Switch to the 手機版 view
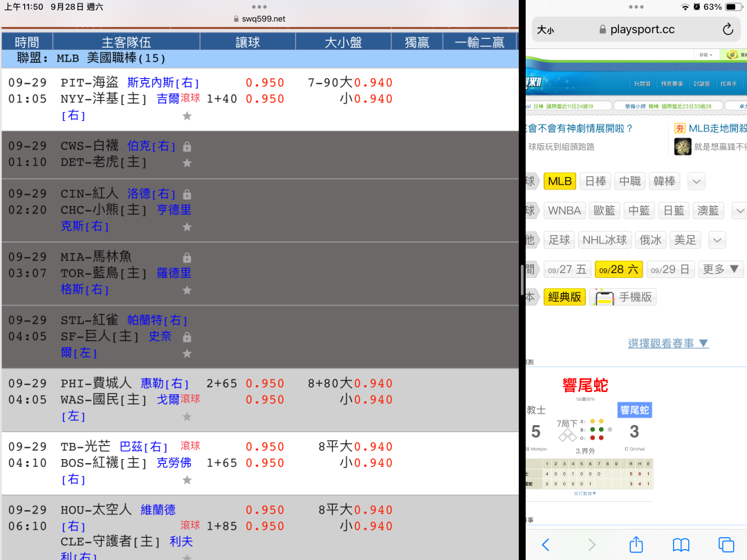The width and height of the screenshot is (747, 560). [623, 297]
